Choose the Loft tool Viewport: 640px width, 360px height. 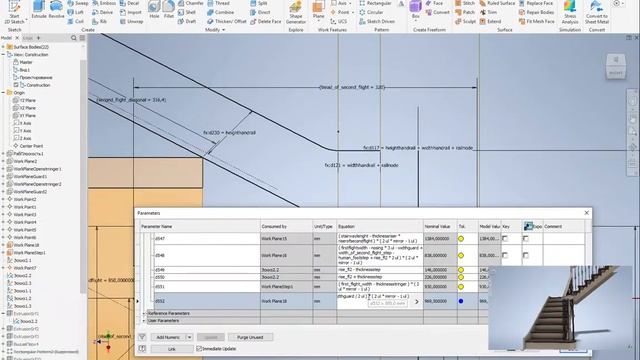[76, 12]
